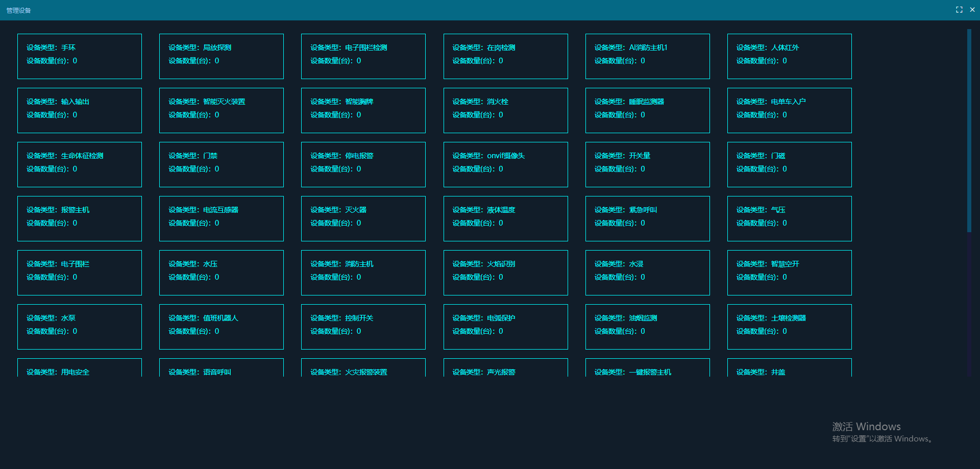980x469 pixels.
Task: Click the vertical scrollbar thumb
Action: tap(969, 130)
